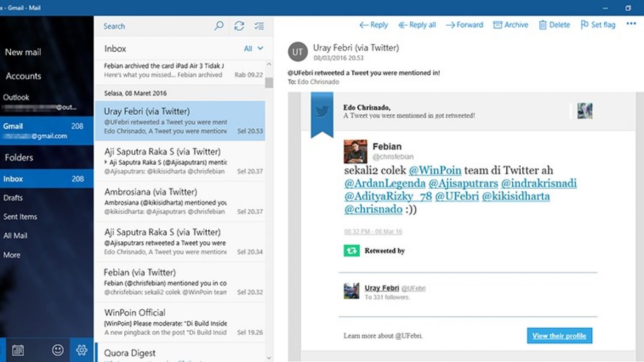This screenshot has width=644, height=362.
Task: Click the UT sender avatar circle
Action: point(297,52)
